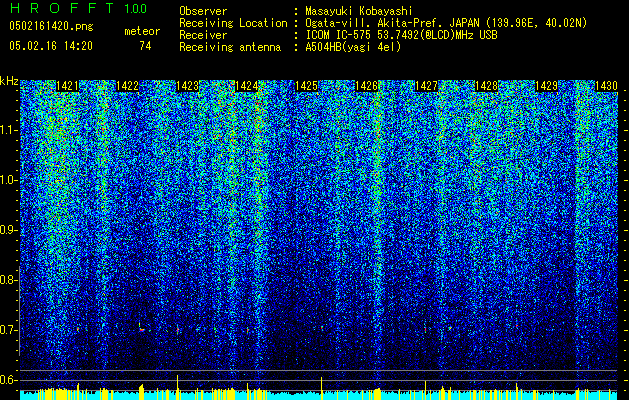Click the file name 0502161420.png
Viewport: 629px width, 400px height.
pyautogui.click(x=51, y=26)
